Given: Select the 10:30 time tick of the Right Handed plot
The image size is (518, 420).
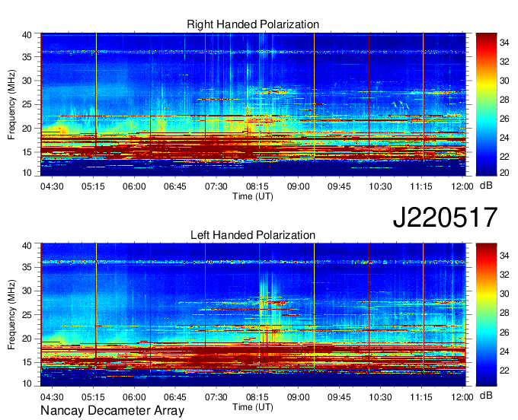Looking at the screenshot, I should [380, 186].
